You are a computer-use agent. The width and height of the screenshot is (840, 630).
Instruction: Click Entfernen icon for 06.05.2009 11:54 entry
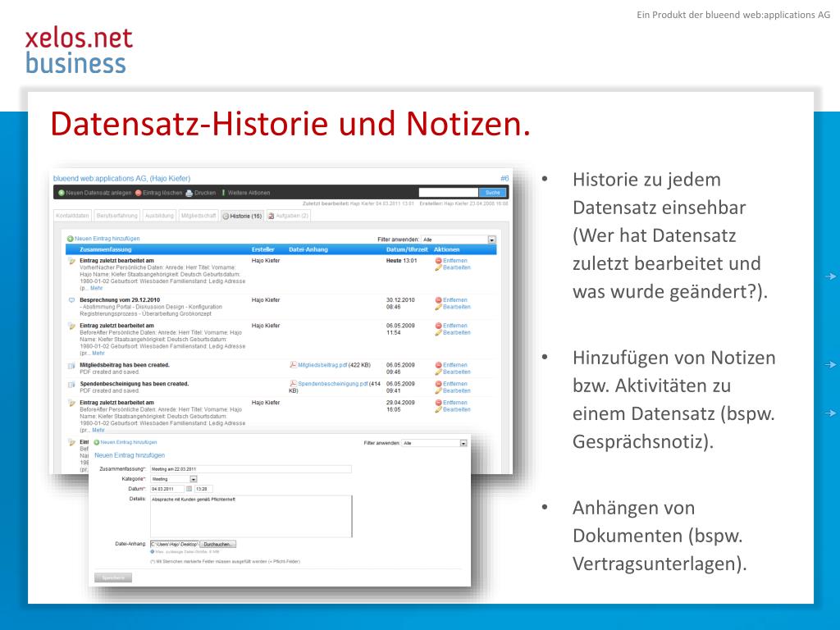tap(438, 326)
